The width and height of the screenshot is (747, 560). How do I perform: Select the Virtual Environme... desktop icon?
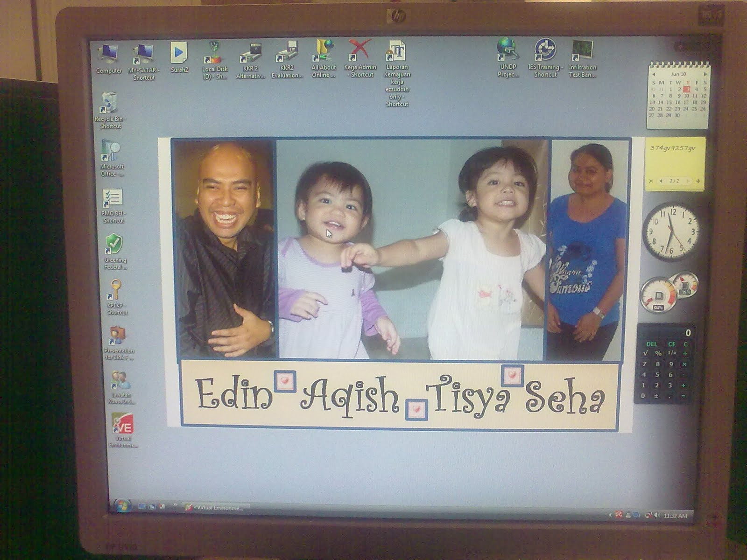pyautogui.click(x=123, y=430)
